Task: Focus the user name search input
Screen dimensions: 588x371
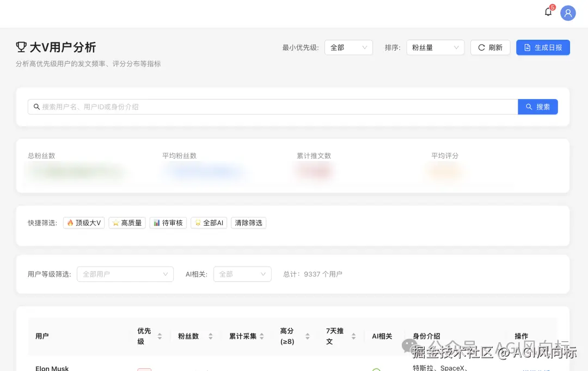Action: [273, 107]
